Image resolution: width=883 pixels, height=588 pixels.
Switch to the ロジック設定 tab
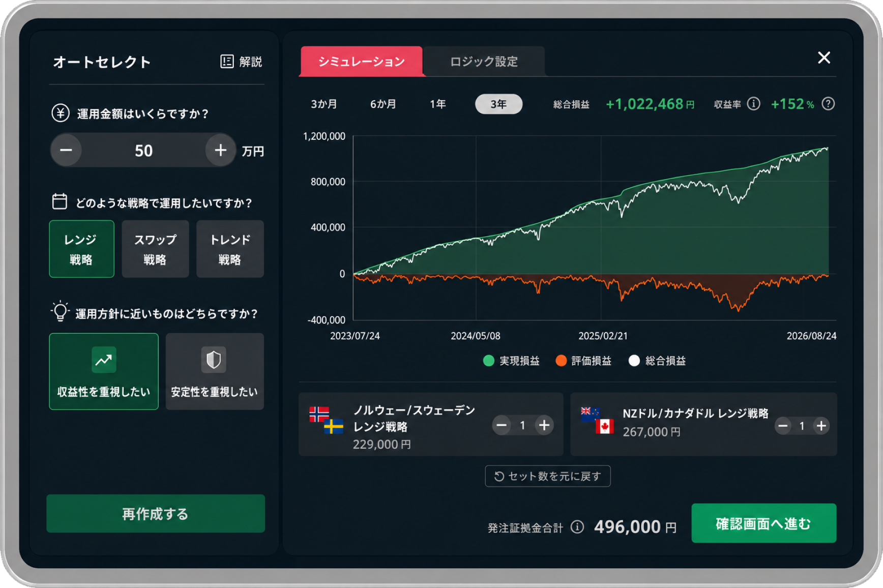pos(484,62)
